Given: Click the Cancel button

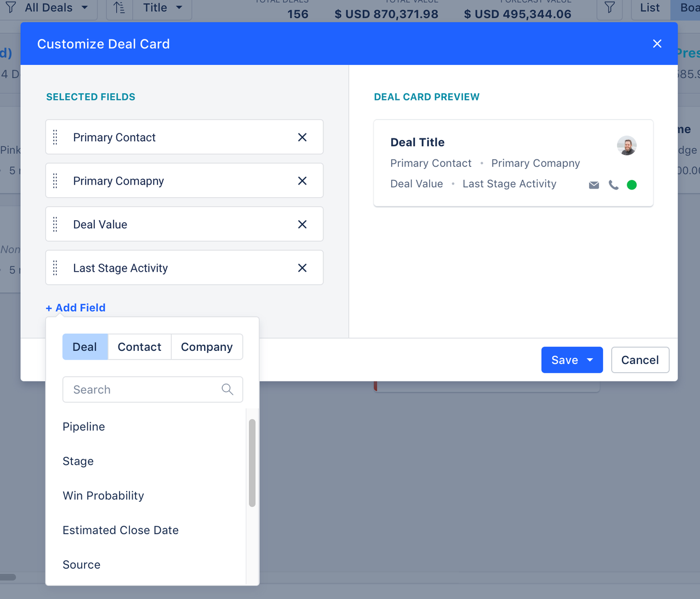Looking at the screenshot, I should click(640, 360).
